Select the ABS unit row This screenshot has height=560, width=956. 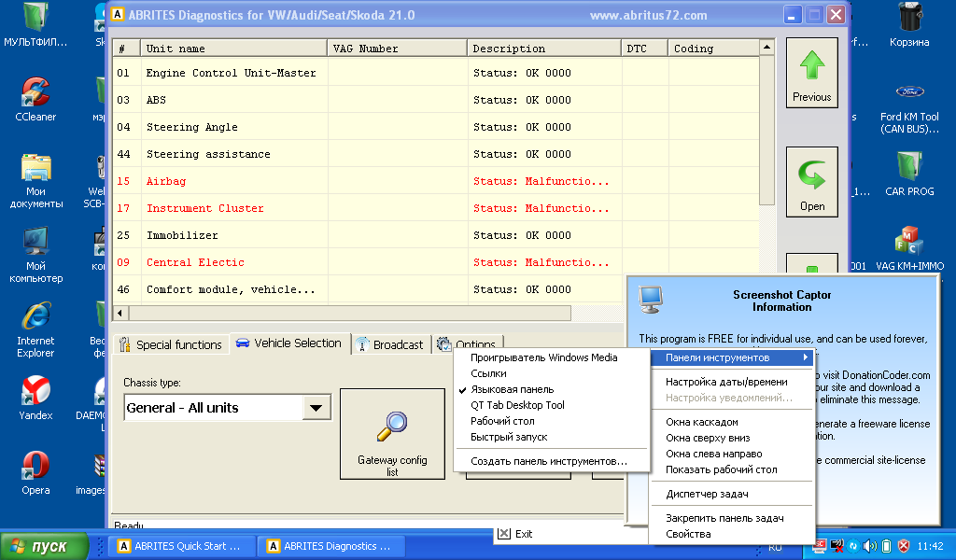click(x=436, y=100)
